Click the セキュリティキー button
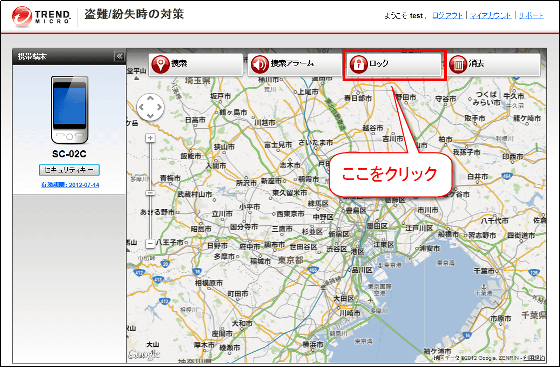This screenshot has width=560, height=367. pos(69,170)
